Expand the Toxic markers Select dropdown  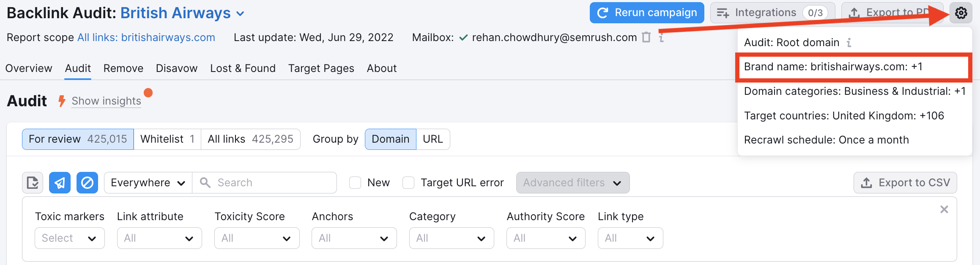[70, 238]
